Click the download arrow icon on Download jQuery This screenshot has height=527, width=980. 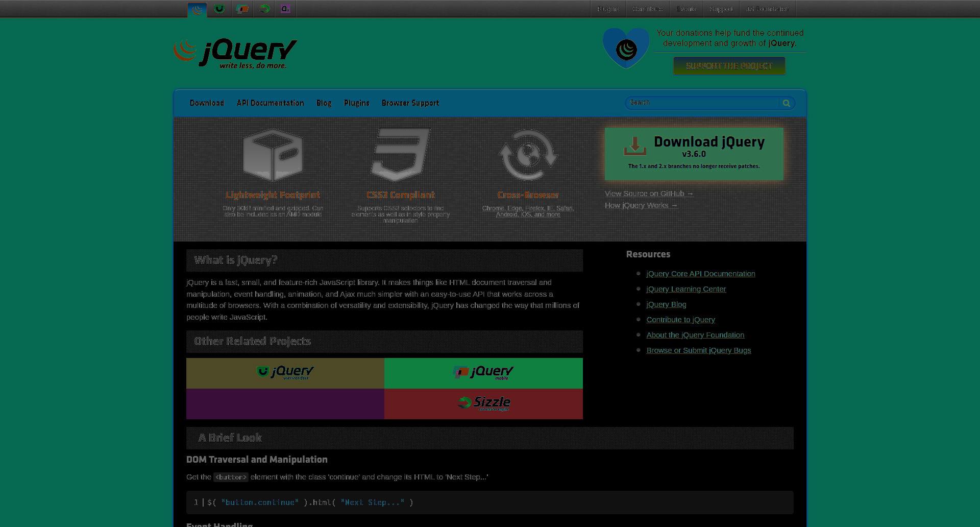(634, 146)
